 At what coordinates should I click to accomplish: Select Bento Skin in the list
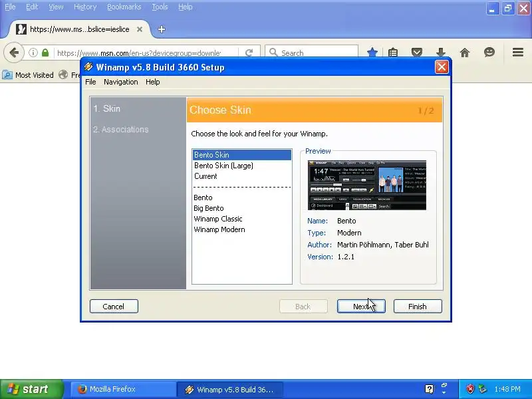click(242, 155)
